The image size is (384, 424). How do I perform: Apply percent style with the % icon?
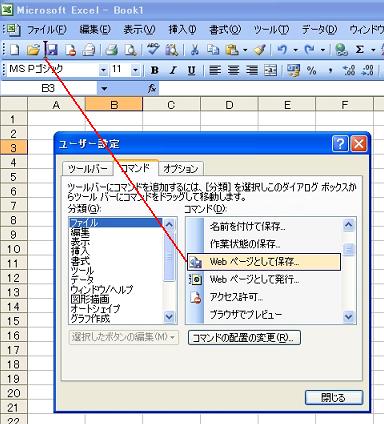click(311, 70)
